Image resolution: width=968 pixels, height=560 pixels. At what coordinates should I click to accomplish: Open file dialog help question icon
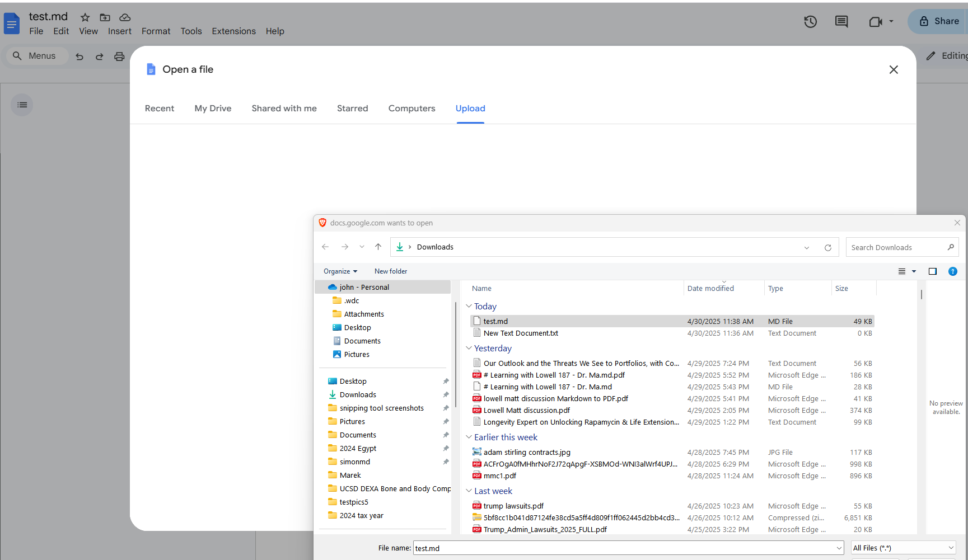[x=953, y=271]
